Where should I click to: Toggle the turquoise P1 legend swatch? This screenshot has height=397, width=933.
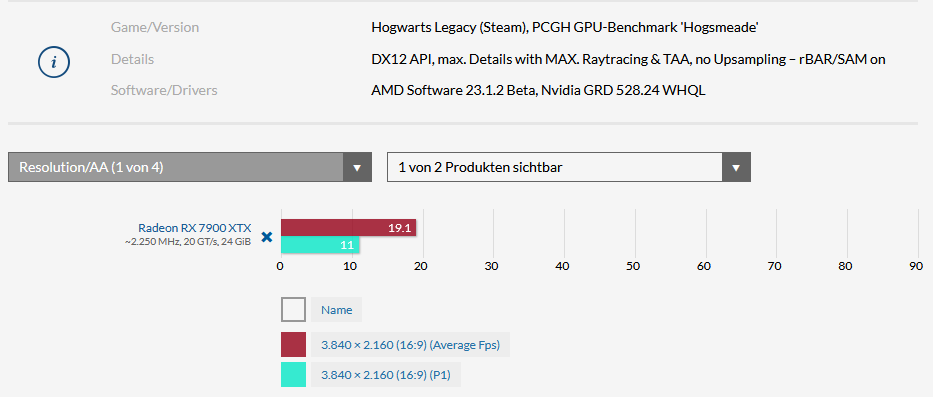(x=293, y=374)
